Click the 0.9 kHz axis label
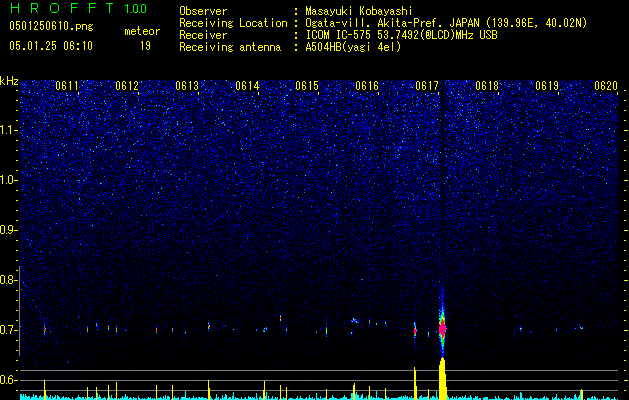The height and width of the screenshot is (400, 629). coord(8,230)
